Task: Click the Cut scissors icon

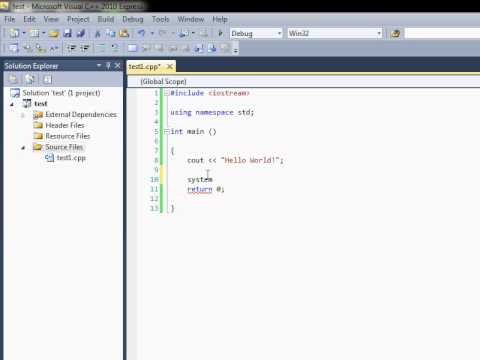Action: coord(97,33)
